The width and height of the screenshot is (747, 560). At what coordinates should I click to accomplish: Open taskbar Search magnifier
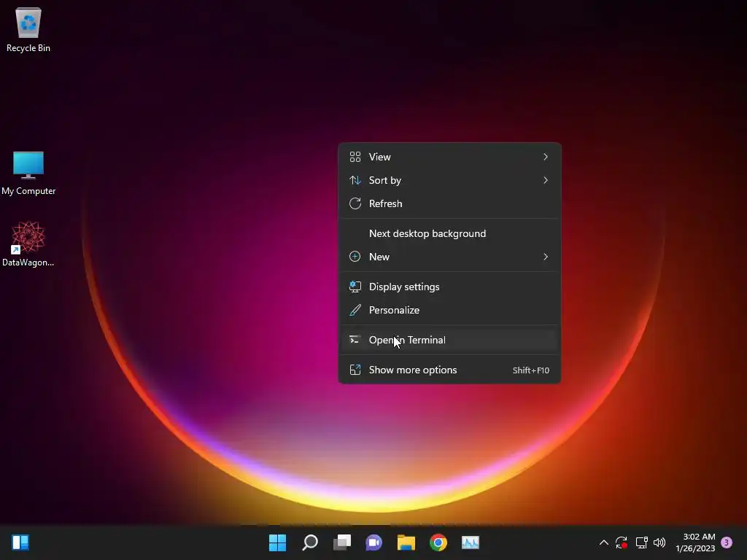pyautogui.click(x=309, y=542)
